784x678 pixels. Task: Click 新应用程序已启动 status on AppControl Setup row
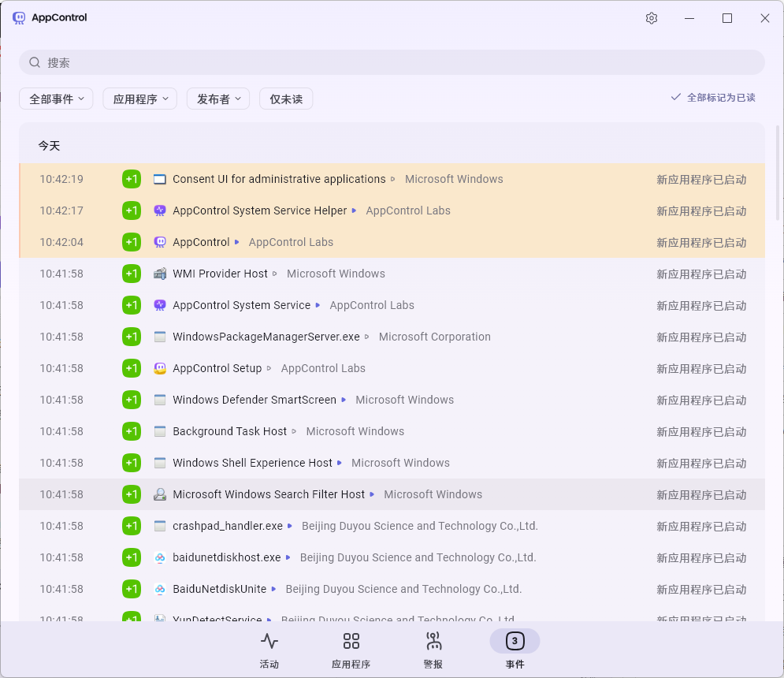[701, 369]
